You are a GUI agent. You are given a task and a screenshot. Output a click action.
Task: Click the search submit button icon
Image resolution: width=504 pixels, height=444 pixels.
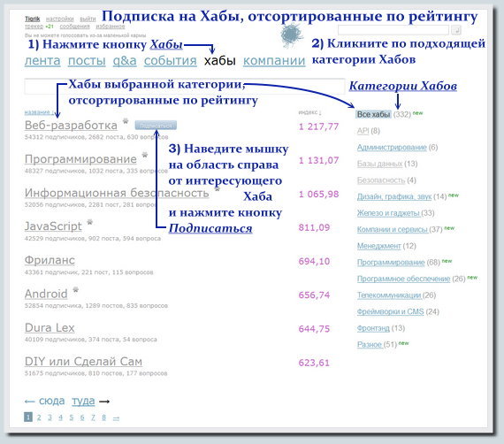click(x=455, y=30)
